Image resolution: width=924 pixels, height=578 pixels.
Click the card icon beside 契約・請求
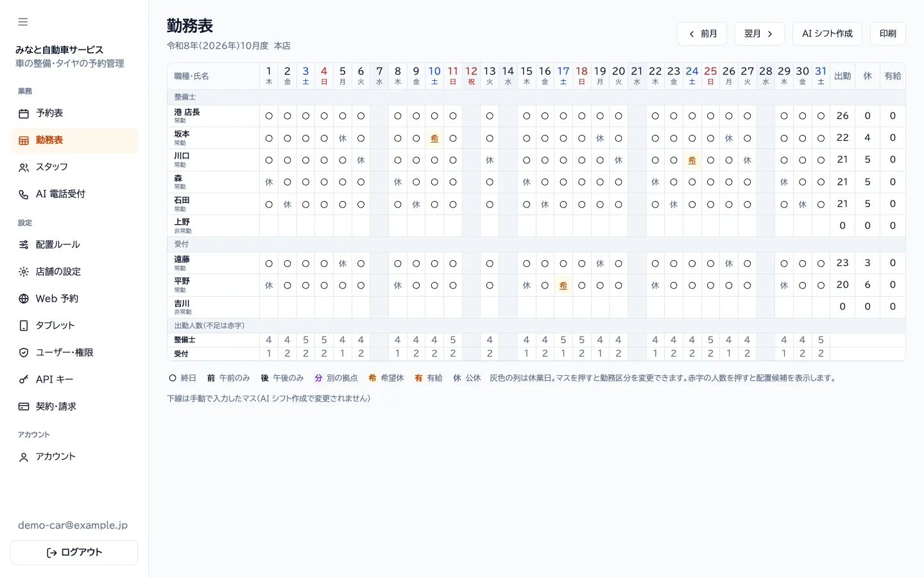(x=24, y=407)
